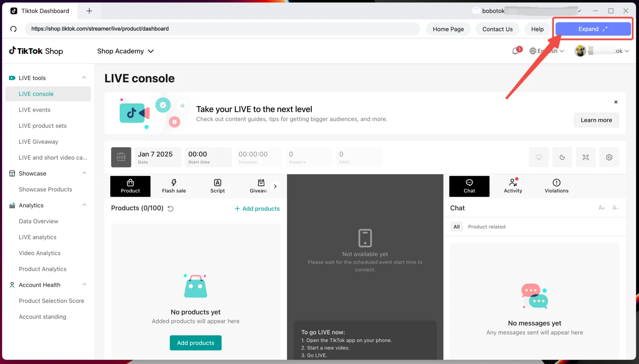Click the 00:00 Start time field

click(208, 157)
